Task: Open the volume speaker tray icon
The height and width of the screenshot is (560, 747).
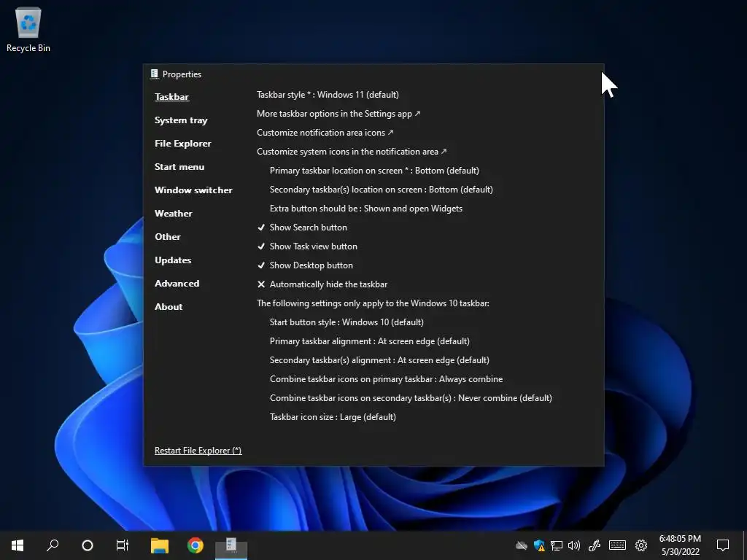Action: click(x=574, y=545)
